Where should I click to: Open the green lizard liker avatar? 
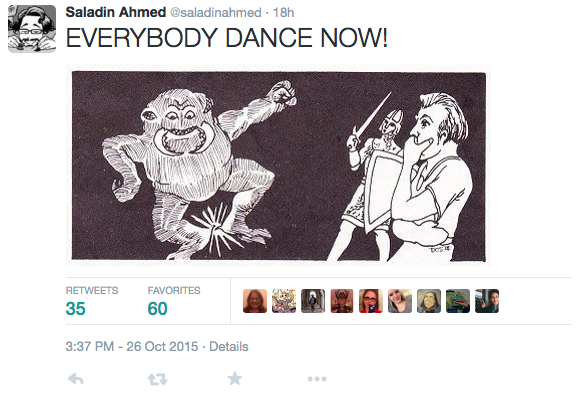[458, 301]
